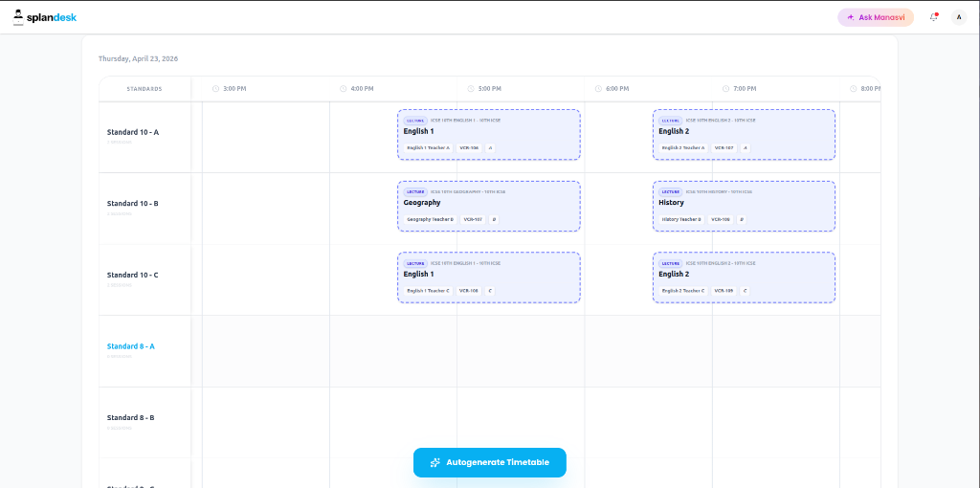Select the Standard 10 - B row label
This screenshot has width=980, height=488.
coord(132,204)
